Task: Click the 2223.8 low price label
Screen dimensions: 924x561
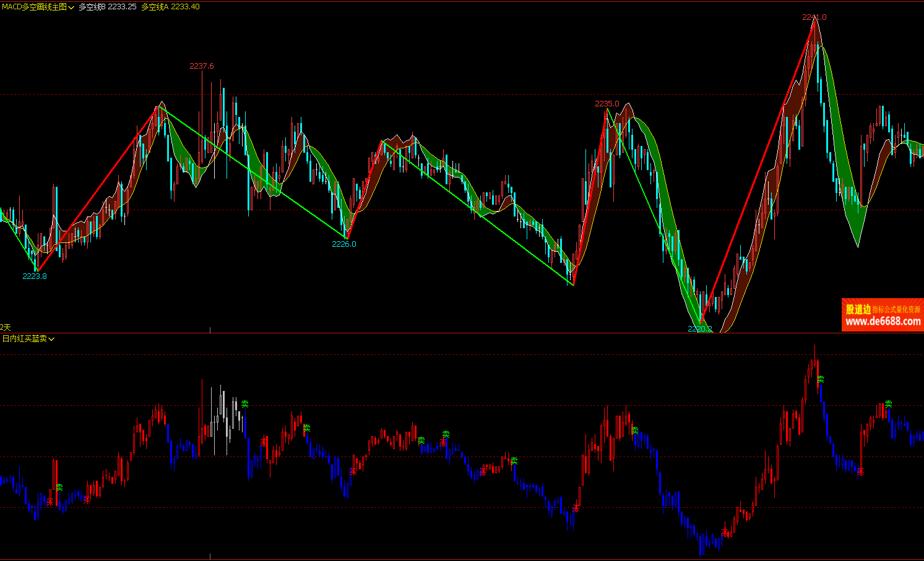Action: (35, 276)
